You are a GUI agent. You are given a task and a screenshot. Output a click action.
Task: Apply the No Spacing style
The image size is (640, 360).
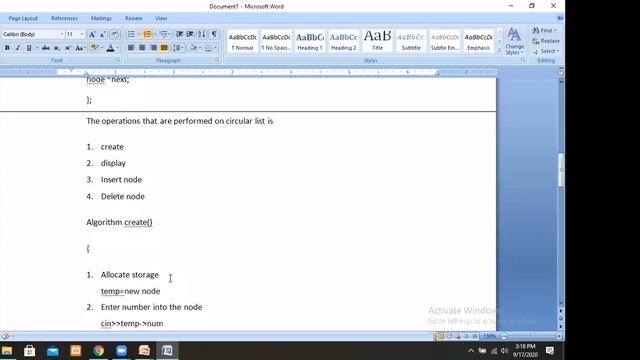276,41
